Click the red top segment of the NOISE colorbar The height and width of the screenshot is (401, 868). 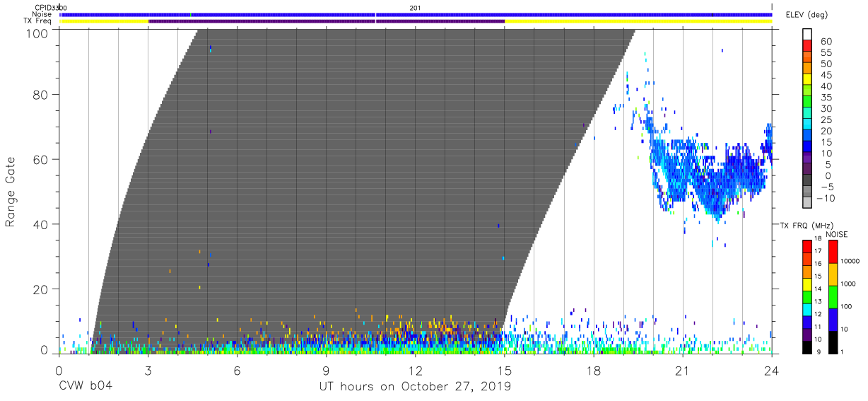pos(833,252)
